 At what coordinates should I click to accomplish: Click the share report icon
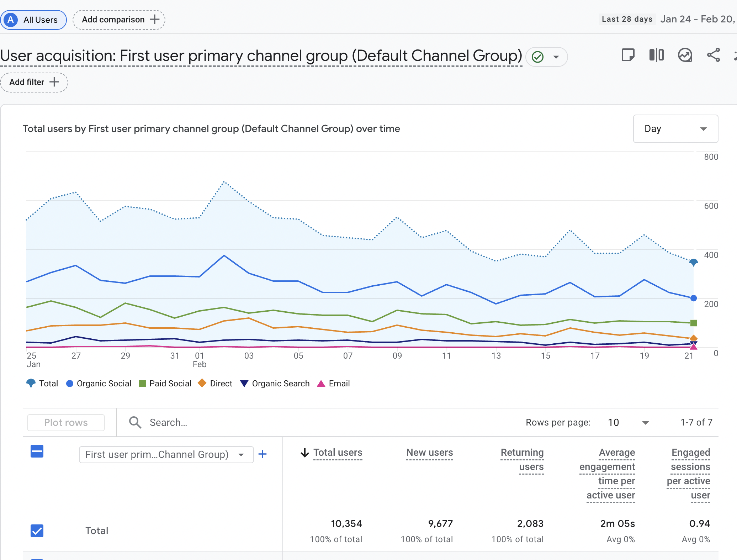(713, 55)
